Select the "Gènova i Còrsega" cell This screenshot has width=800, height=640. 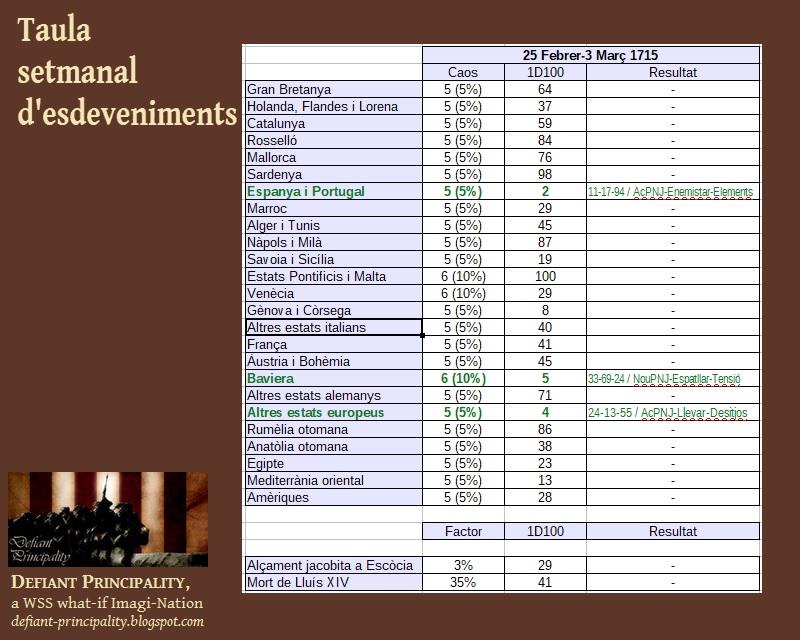click(334, 310)
